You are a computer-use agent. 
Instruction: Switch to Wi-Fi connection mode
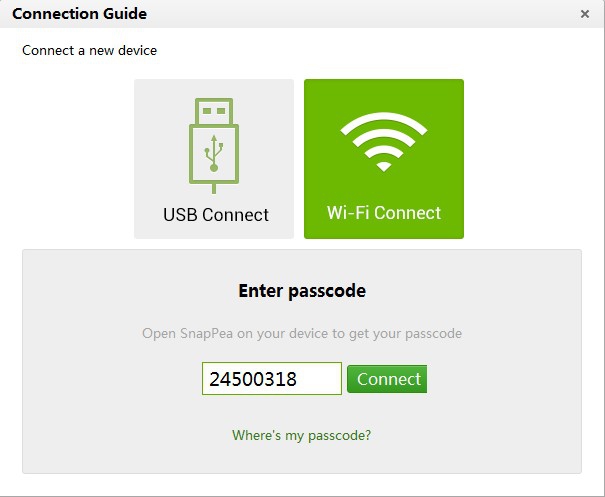(384, 159)
